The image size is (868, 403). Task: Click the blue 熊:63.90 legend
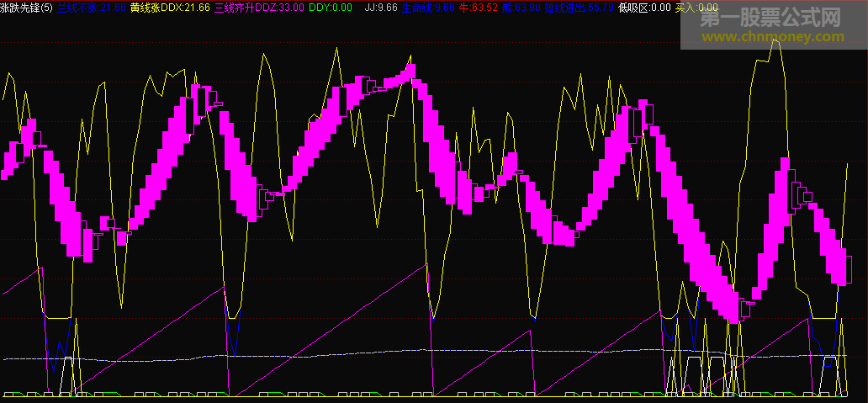click(521, 8)
